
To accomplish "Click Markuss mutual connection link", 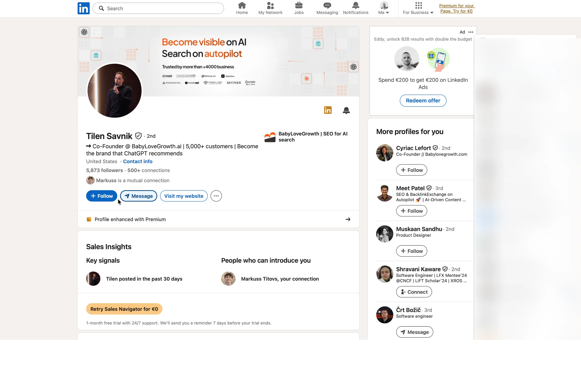I will tap(128, 180).
